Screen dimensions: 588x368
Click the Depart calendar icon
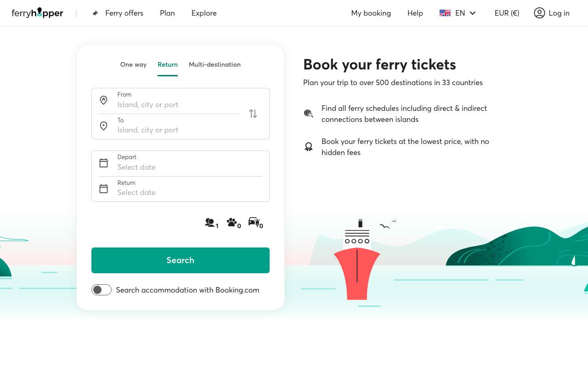pyautogui.click(x=104, y=162)
